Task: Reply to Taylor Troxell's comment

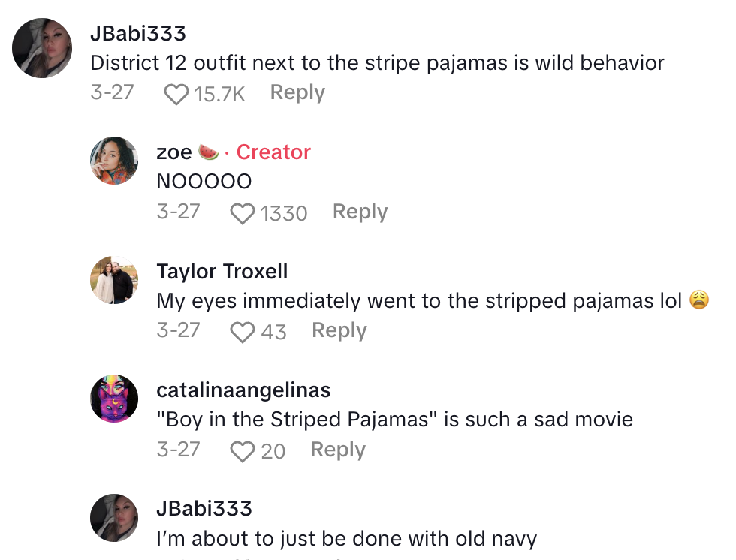Action: point(339,330)
